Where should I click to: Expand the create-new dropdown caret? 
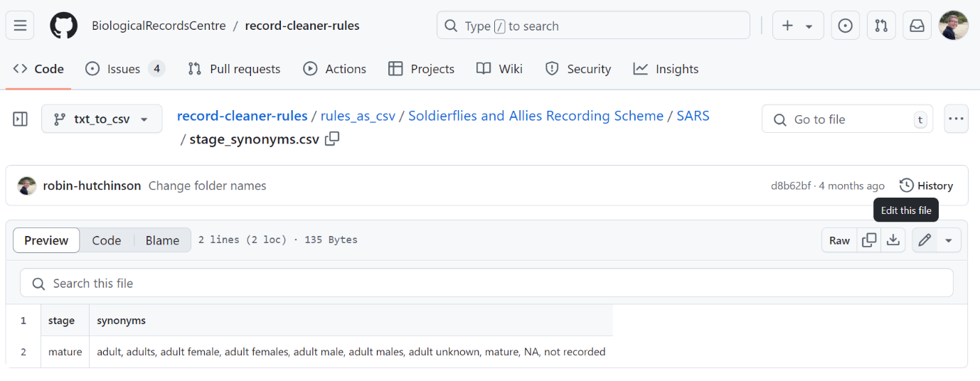coord(809,26)
